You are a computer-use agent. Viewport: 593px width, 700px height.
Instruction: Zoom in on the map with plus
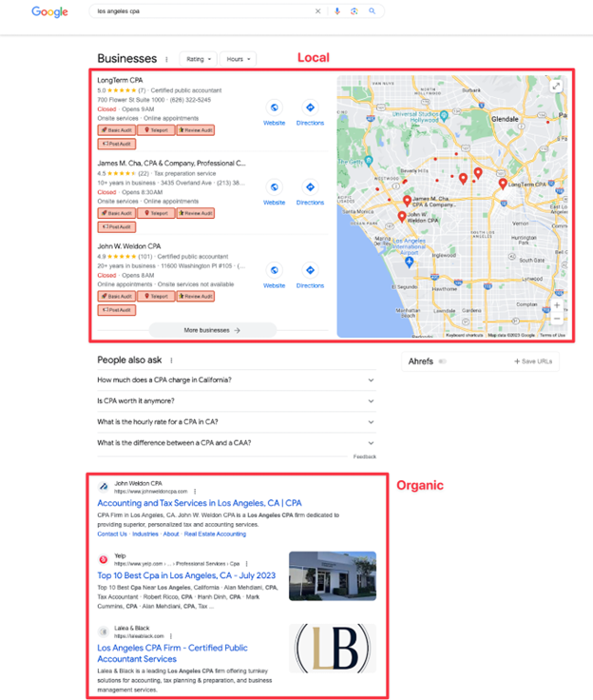pyautogui.click(x=557, y=305)
